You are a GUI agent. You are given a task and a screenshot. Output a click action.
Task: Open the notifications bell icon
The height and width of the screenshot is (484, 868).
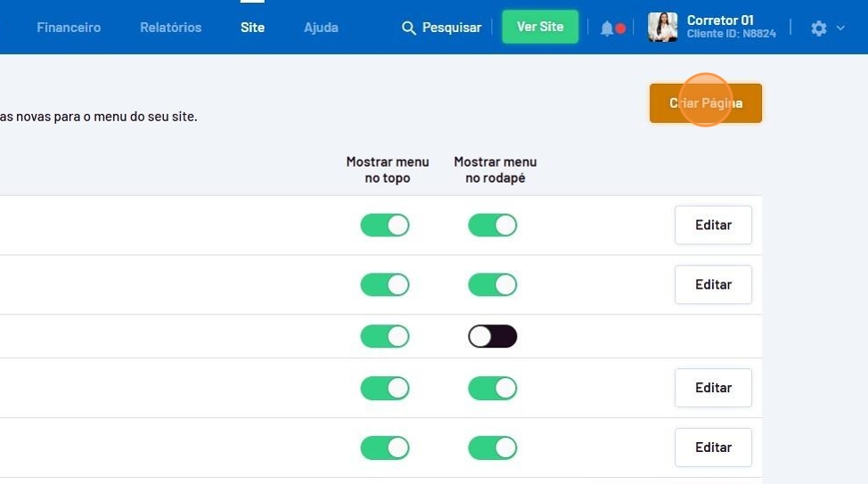coord(607,29)
